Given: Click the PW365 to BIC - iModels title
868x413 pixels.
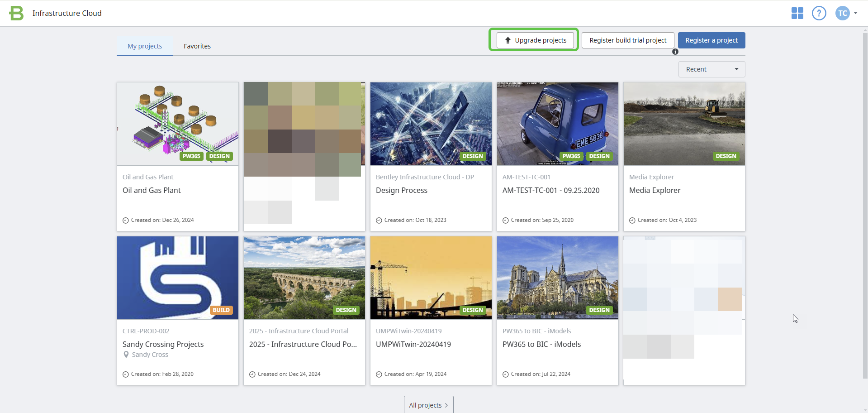Looking at the screenshot, I should click(x=542, y=345).
